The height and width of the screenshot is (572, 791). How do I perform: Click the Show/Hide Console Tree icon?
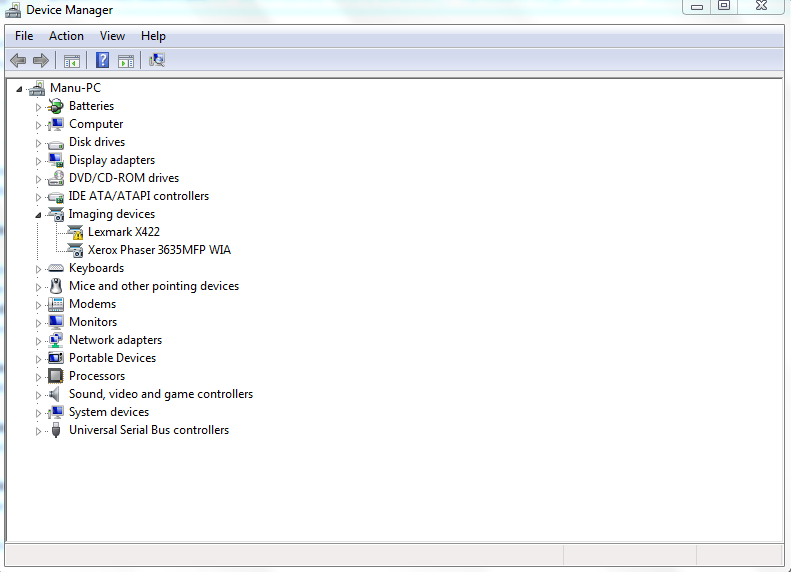pyautogui.click(x=72, y=61)
